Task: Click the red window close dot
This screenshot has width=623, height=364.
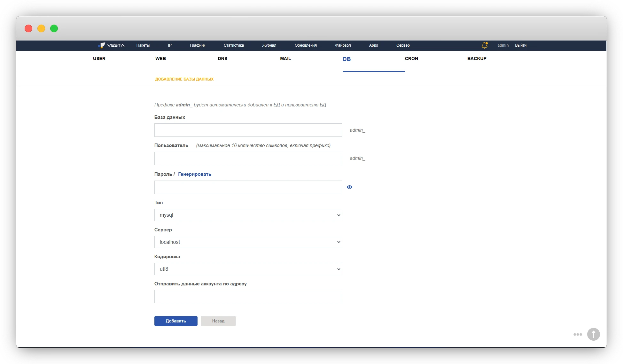Action: coord(28,28)
